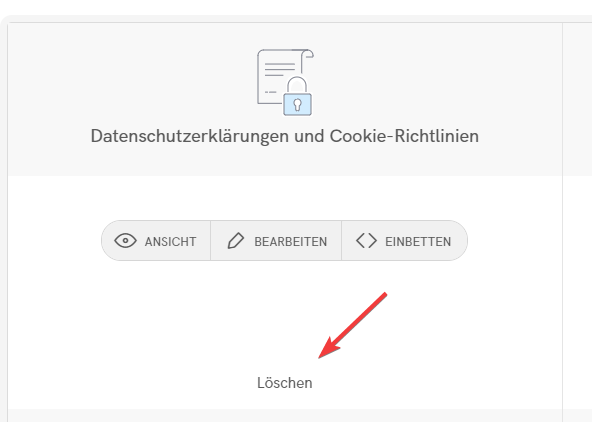Click the word Datenschutzerklärungen in the heading
The image size is (592, 422).
click(190, 136)
